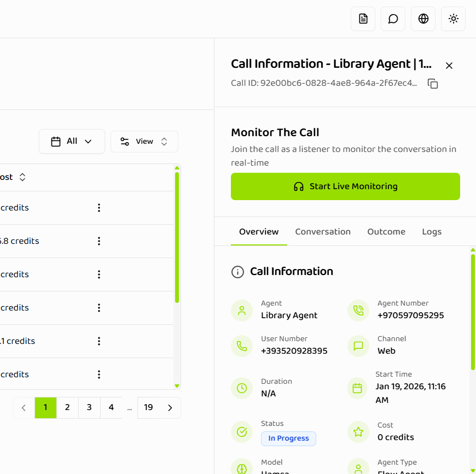Screen dimensions: 476x474
Task: Click the info icon beside Call Information
Action: (237, 271)
